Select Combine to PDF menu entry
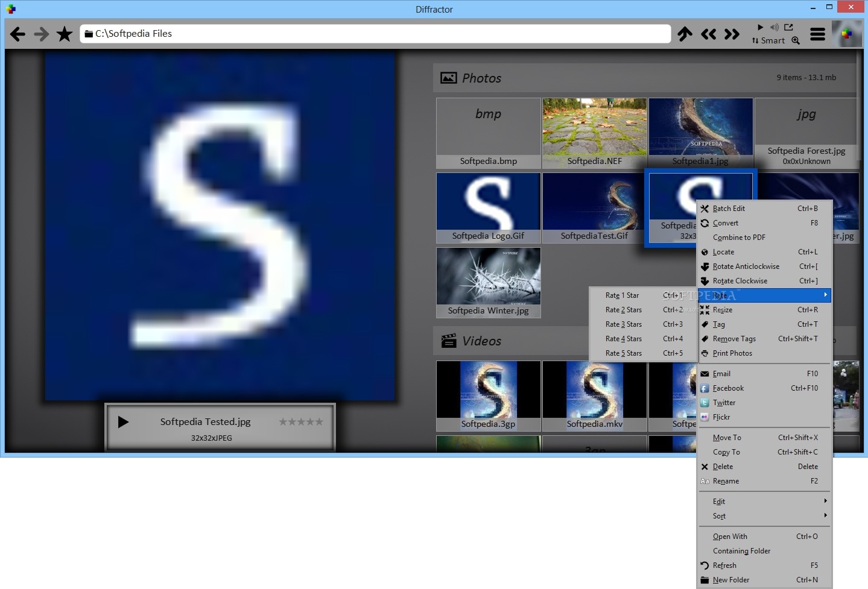 (764, 238)
